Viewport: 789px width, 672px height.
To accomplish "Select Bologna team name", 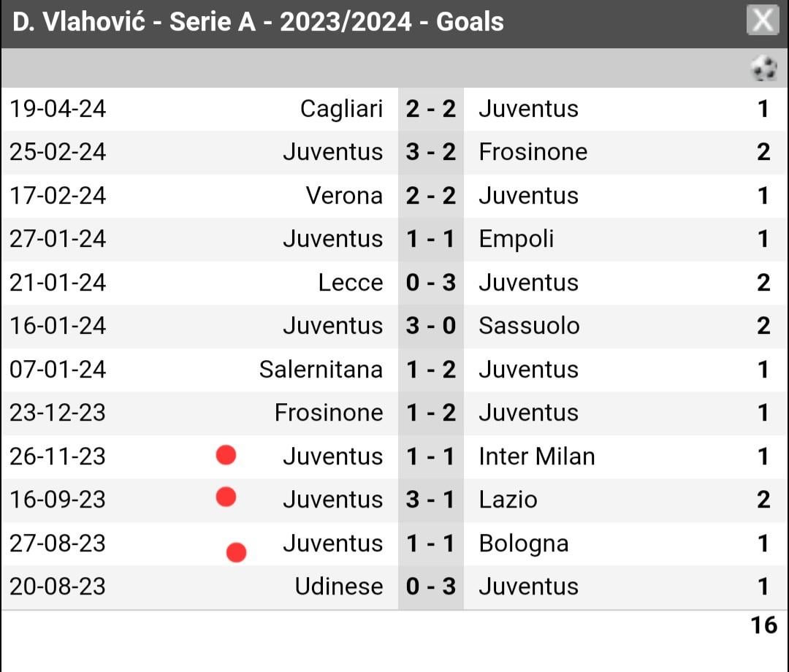I will click(x=524, y=544).
